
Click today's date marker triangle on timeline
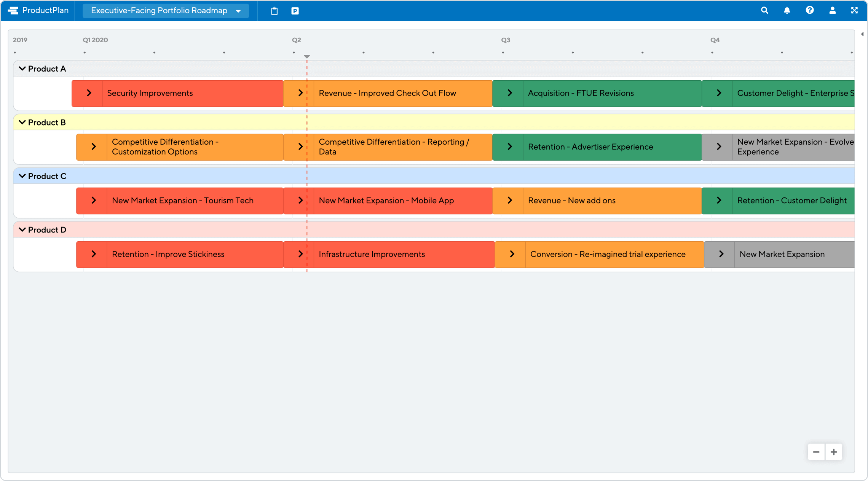[x=307, y=57]
